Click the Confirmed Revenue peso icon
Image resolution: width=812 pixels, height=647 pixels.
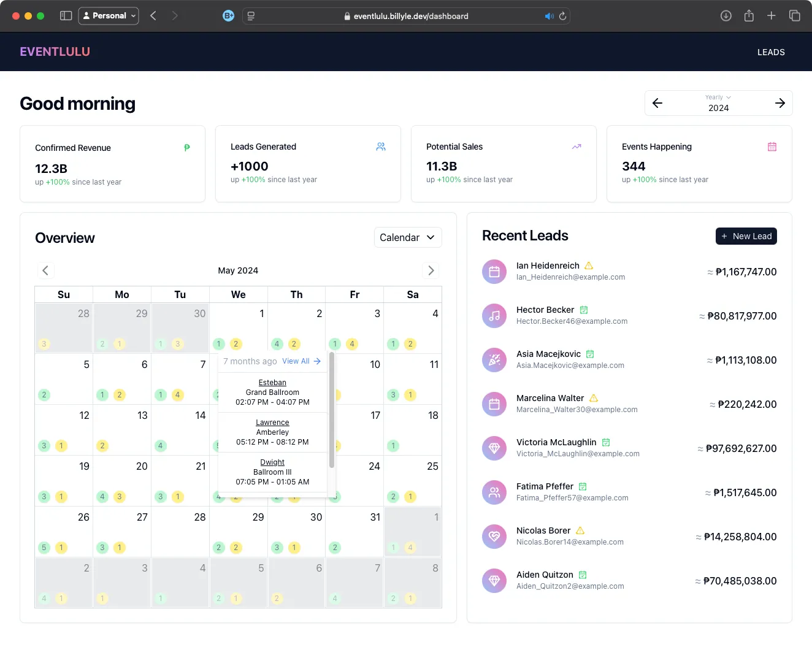pyautogui.click(x=187, y=148)
